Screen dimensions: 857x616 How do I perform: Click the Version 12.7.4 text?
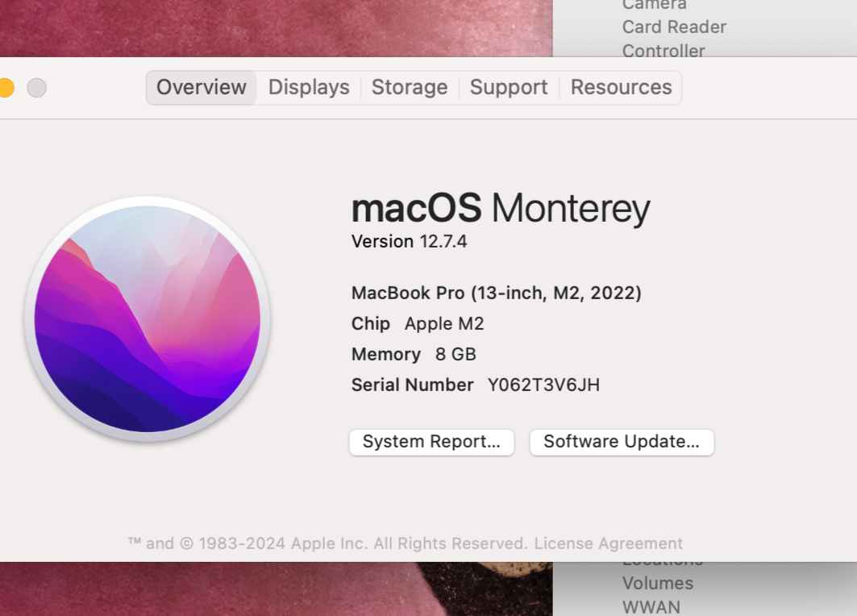click(409, 241)
